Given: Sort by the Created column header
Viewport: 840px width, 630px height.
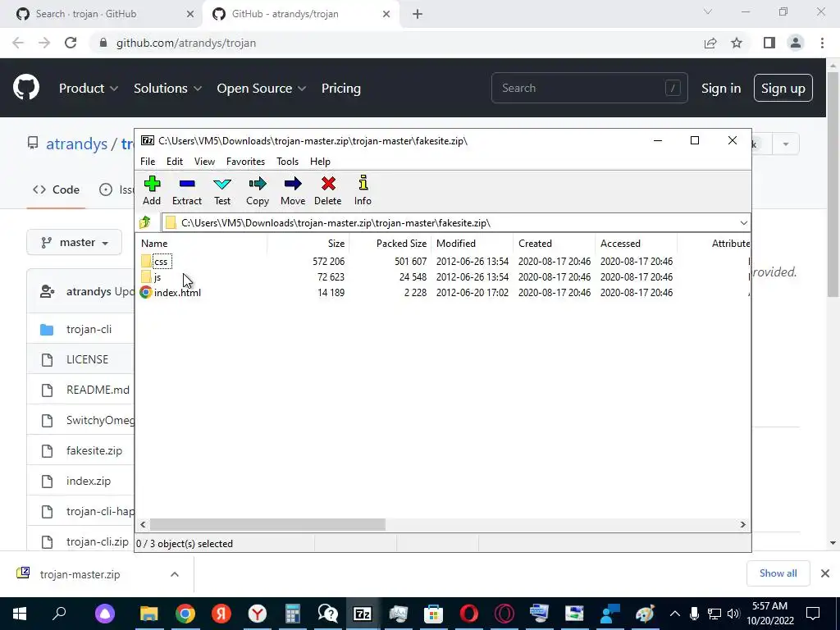Looking at the screenshot, I should pyautogui.click(x=554, y=243).
